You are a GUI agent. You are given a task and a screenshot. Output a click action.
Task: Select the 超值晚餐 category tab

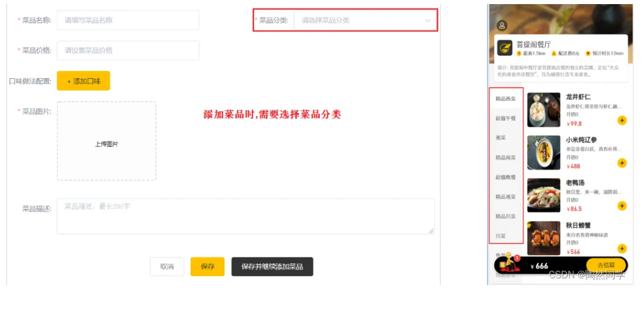click(x=506, y=177)
